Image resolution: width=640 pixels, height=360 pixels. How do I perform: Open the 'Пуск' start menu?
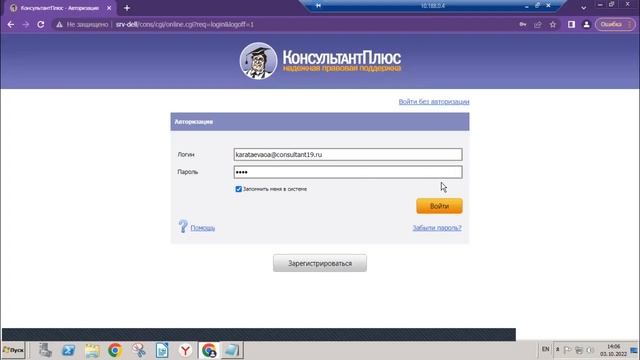coord(13,350)
